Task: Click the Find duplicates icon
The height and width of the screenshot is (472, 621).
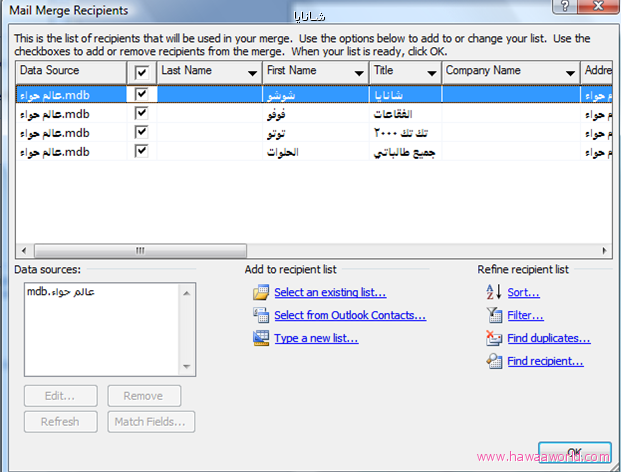Action: coord(492,338)
